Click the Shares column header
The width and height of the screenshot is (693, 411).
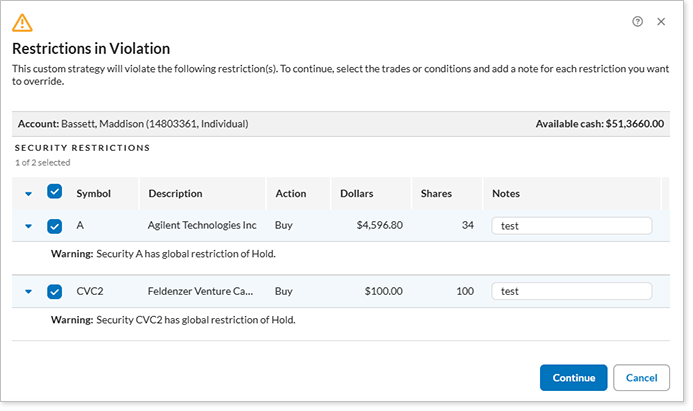click(436, 193)
